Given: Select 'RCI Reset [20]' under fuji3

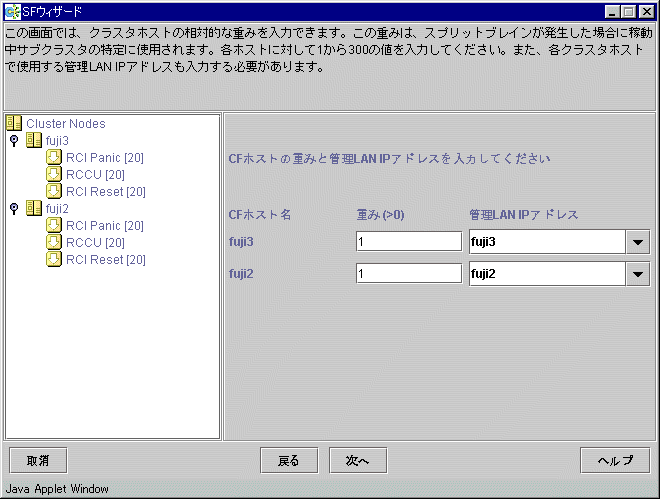Looking at the screenshot, I should [x=106, y=192].
